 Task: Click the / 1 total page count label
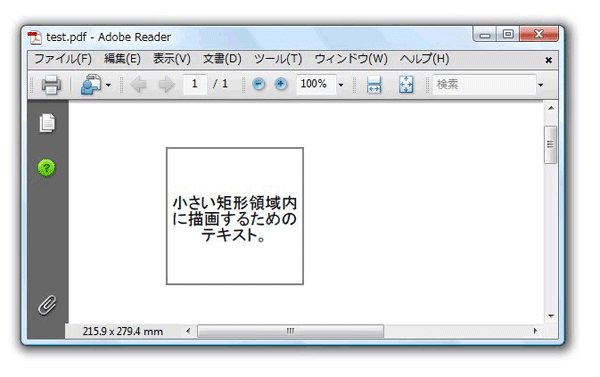coord(220,84)
